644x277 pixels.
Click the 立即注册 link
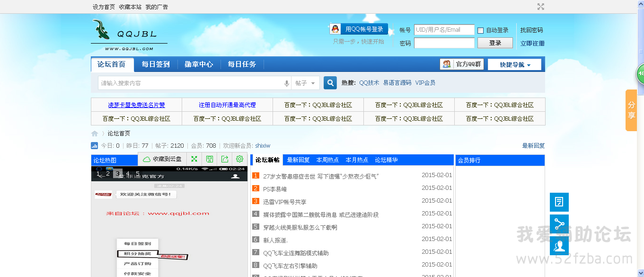[532, 44]
